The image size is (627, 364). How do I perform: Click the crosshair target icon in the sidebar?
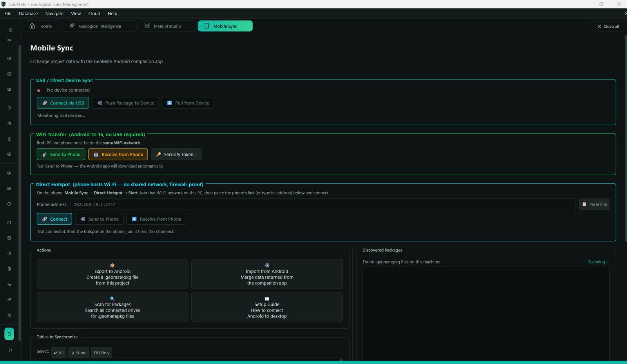click(x=9, y=204)
